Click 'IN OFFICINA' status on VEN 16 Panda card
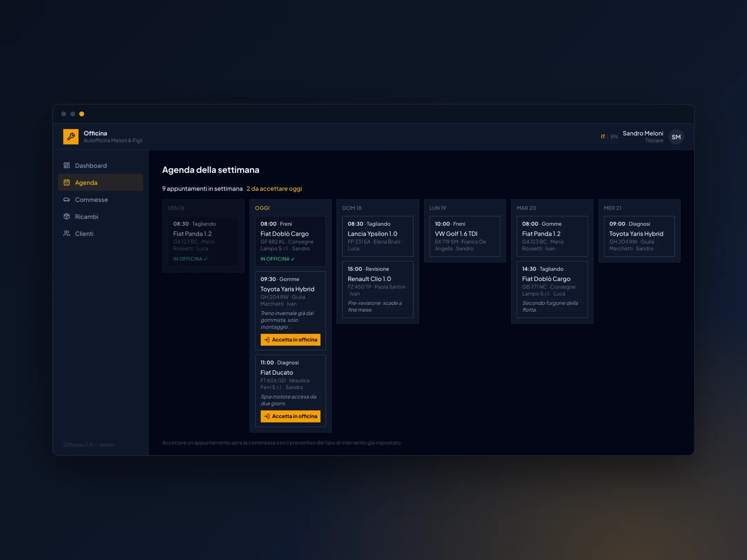 [x=190, y=259]
